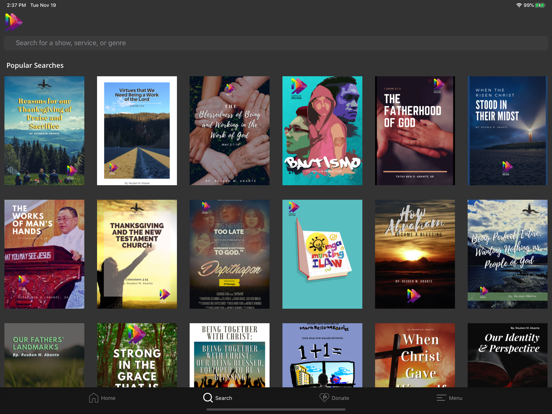Image resolution: width=552 pixels, height=414 pixels.
Task: Tap the Home house icon
Action: (x=94, y=398)
